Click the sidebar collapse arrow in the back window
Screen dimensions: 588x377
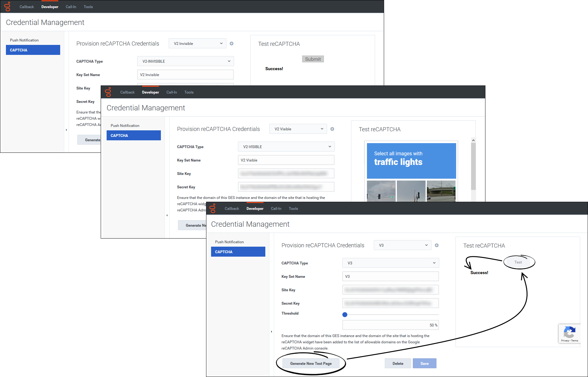[66, 130]
